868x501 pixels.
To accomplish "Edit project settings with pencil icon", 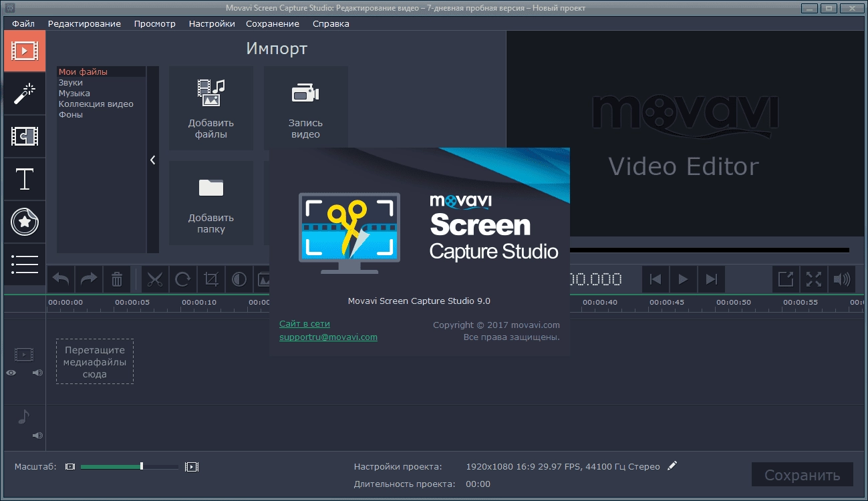I will (x=672, y=466).
